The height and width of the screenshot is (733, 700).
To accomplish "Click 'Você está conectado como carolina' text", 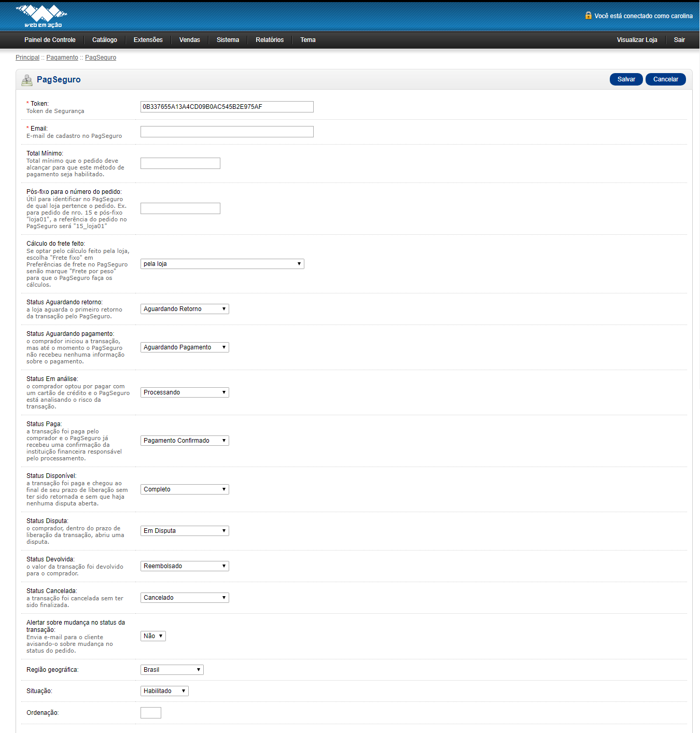I will (643, 16).
